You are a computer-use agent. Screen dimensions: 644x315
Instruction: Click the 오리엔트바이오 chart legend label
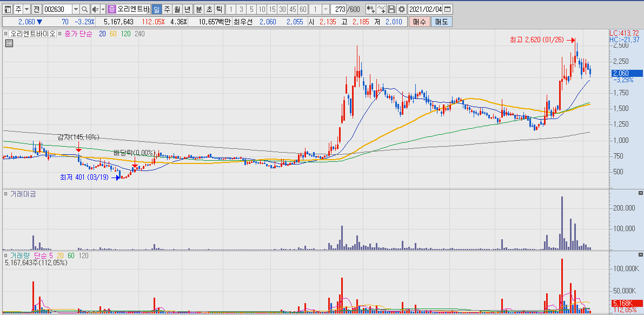tap(33, 34)
